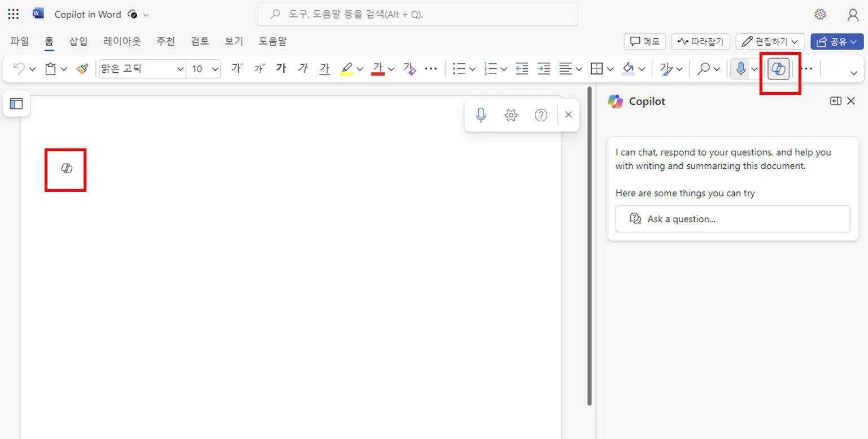This screenshot has height=439, width=868.
Task: Switch to the 보기 tab
Action: (234, 41)
